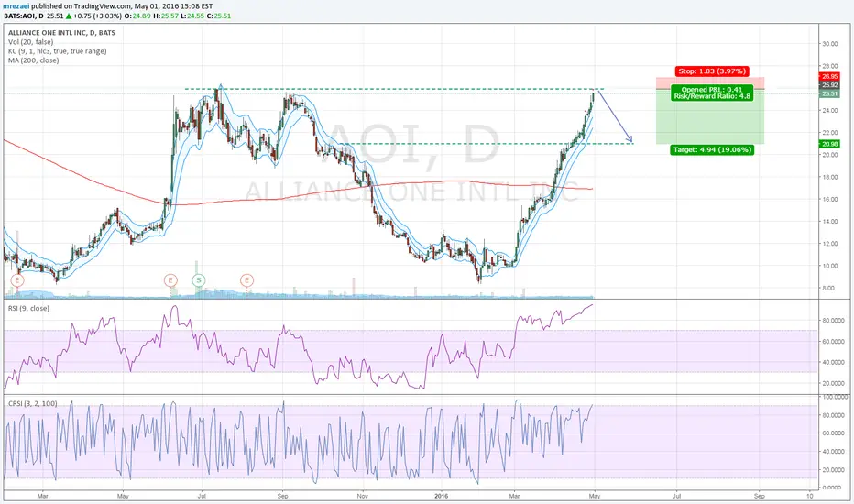Click the 2016 label on the time axis
Viewport: 854px width, 504px height.
(442, 496)
